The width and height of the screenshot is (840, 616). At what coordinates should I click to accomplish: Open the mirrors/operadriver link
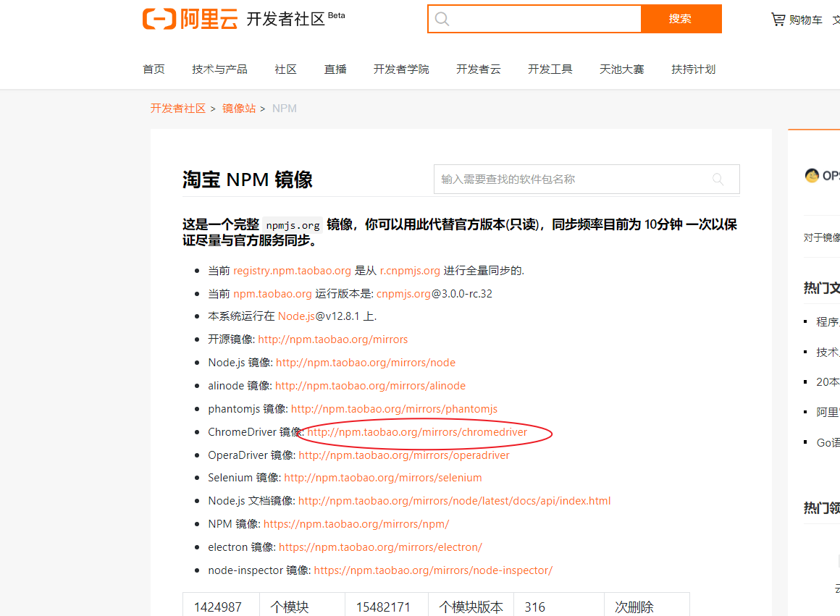[x=404, y=455]
